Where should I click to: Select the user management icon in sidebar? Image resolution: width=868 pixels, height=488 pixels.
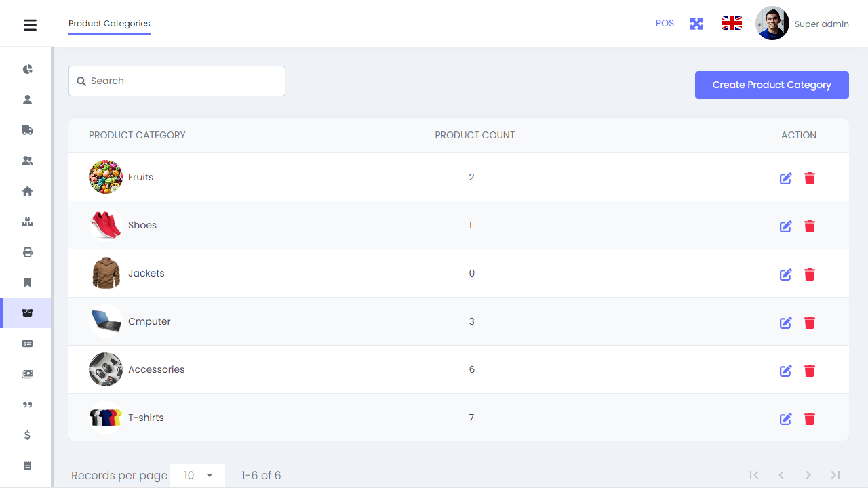point(27,99)
